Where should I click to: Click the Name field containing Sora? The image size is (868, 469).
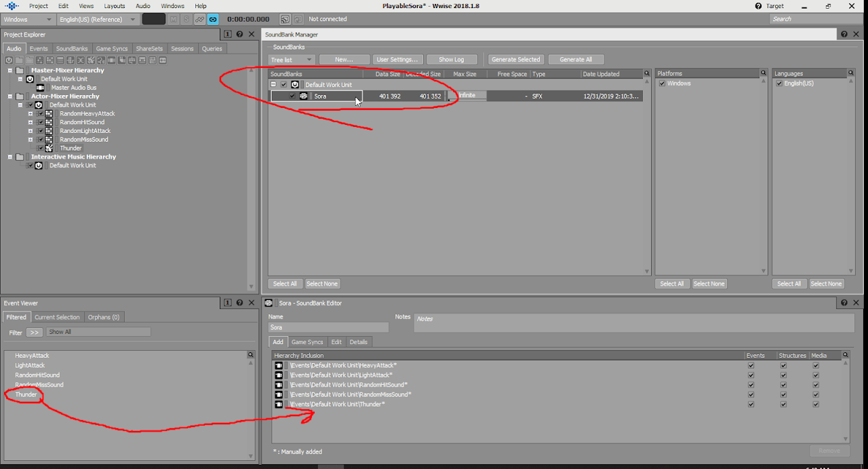coord(328,327)
